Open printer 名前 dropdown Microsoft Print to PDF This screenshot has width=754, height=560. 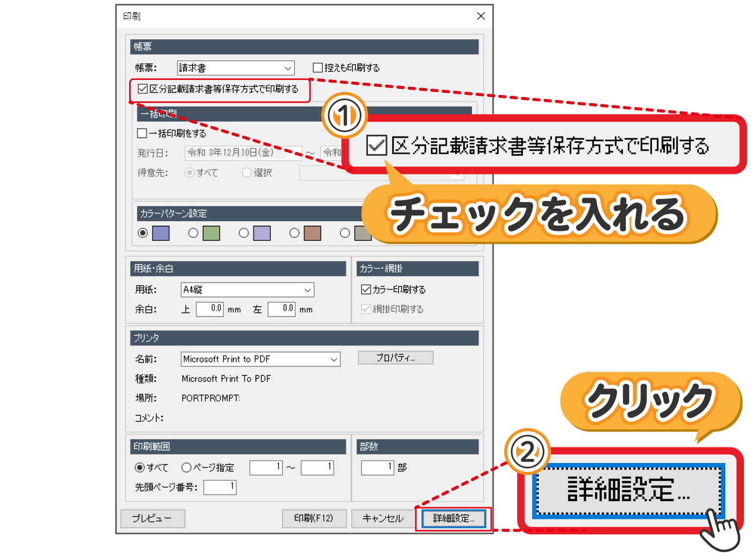[260, 359]
